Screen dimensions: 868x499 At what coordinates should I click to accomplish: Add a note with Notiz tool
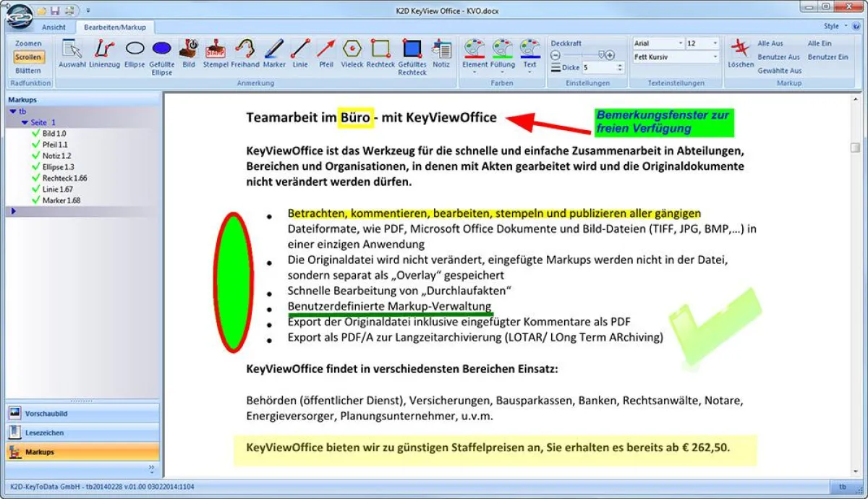coord(441,54)
